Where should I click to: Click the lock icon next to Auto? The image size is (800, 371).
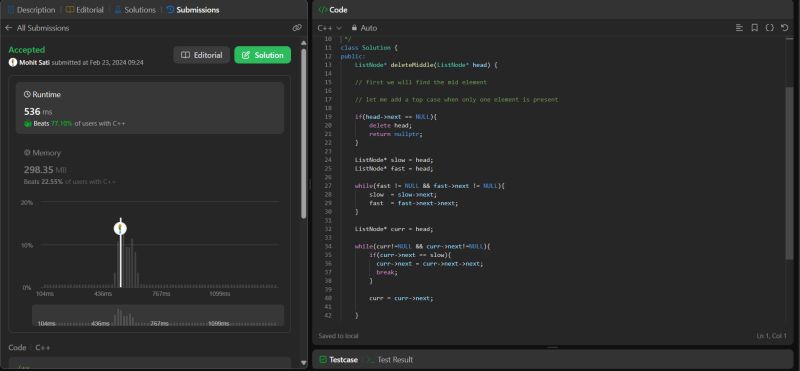[x=354, y=28]
